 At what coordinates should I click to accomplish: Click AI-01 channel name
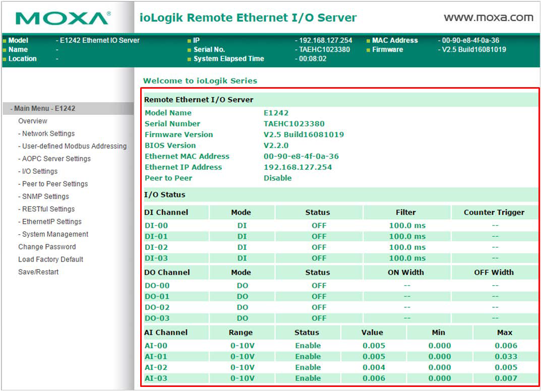click(x=156, y=357)
